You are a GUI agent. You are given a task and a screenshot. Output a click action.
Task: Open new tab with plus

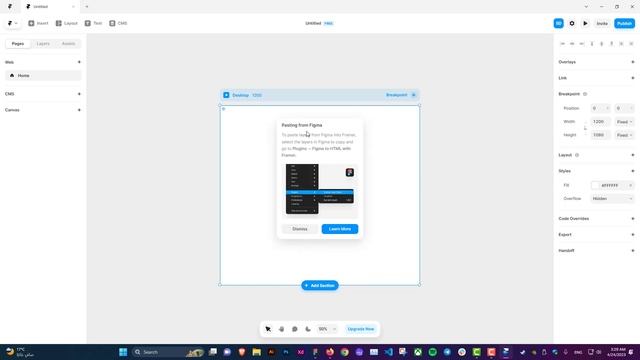click(87, 7)
